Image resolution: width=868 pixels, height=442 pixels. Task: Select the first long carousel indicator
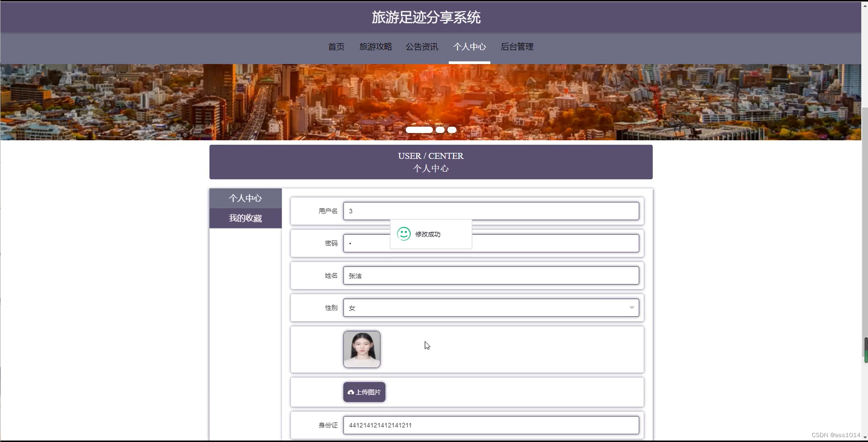419,130
